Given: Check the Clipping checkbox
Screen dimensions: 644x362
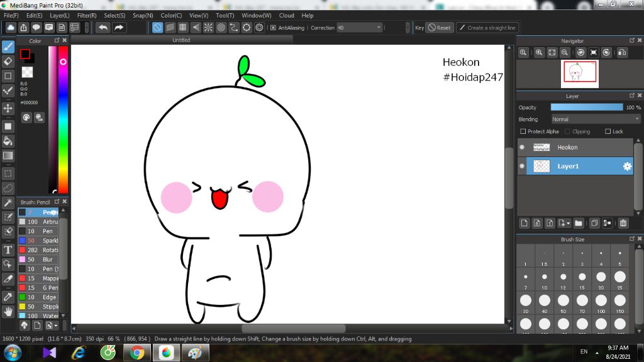Looking at the screenshot, I should pyautogui.click(x=567, y=131).
